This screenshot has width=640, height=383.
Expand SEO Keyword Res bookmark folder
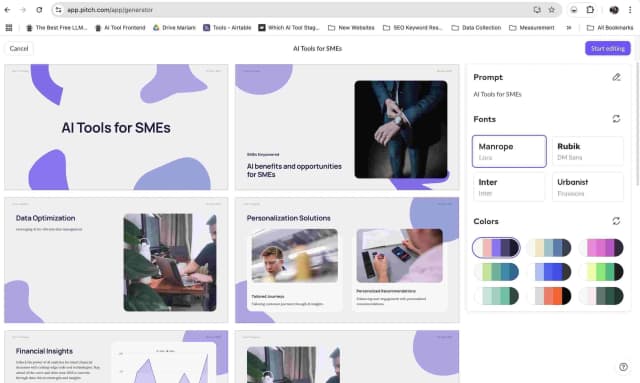click(413, 28)
